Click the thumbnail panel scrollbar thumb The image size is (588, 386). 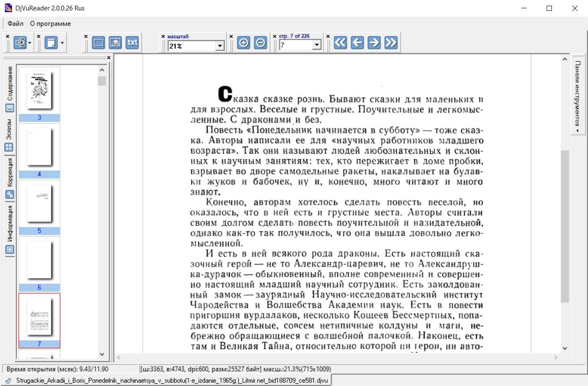pyautogui.click(x=102, y=81)
